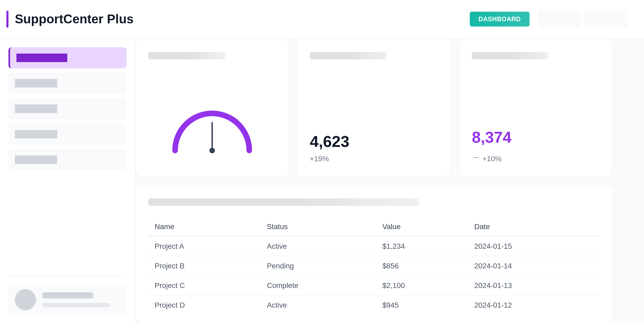This screenshot has height=323, width=644.
Task: Sort table by the Status column header
Action: point(277,227)
